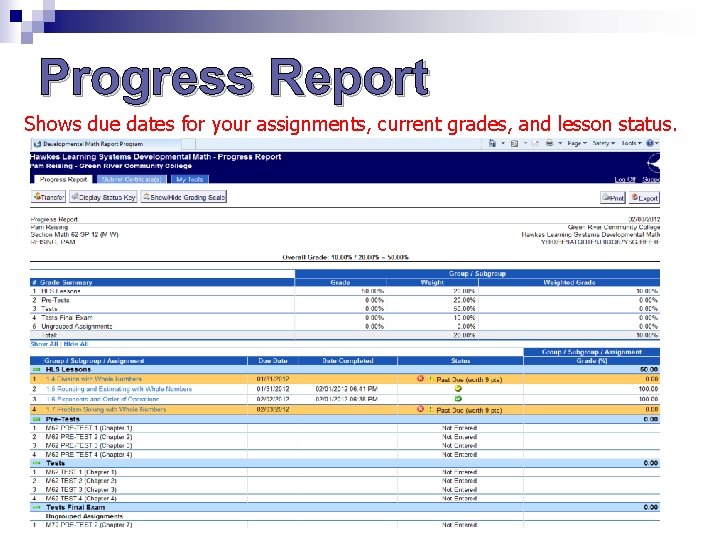
Task: Select the M62 PRE-TEST 1 (Chapter 1) row
Action: point(345,428)
